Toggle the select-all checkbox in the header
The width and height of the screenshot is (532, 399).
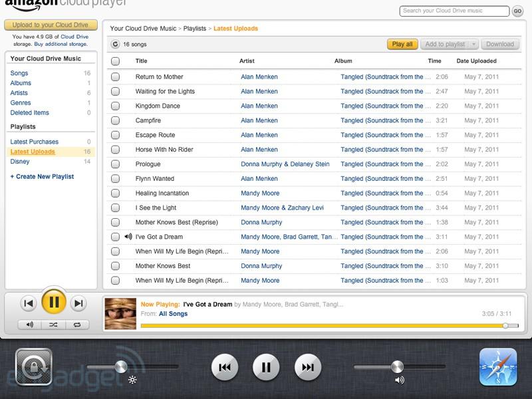click(115, 61)
